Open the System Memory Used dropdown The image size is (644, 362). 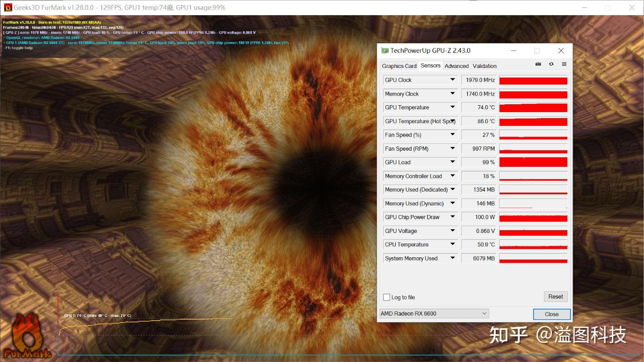click(453, 258)
